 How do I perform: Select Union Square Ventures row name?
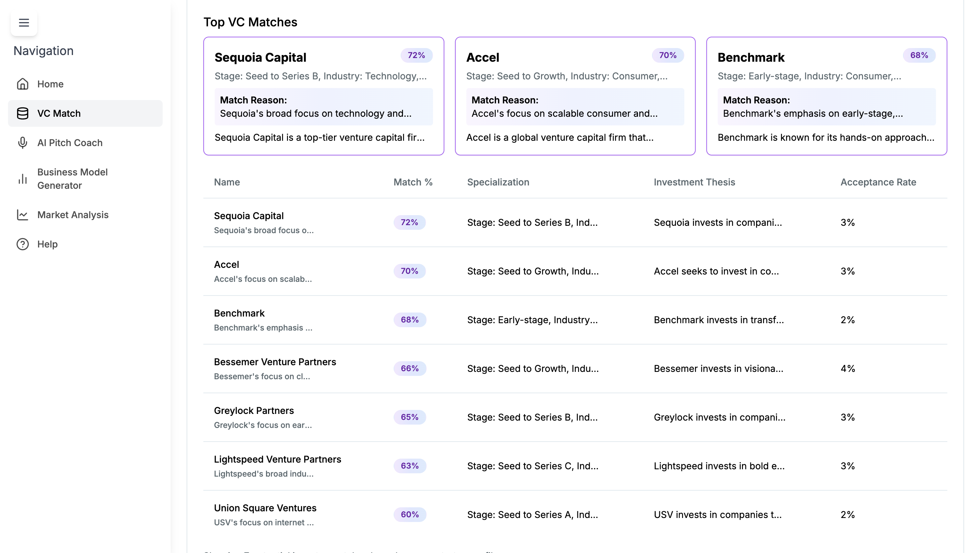coord(265,508)
